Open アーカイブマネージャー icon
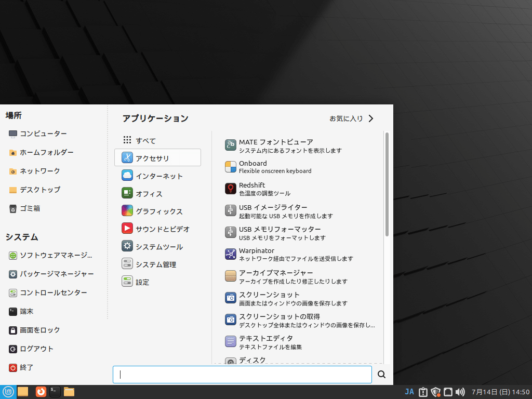The image size is (532, 399). [x=230, y=276]
